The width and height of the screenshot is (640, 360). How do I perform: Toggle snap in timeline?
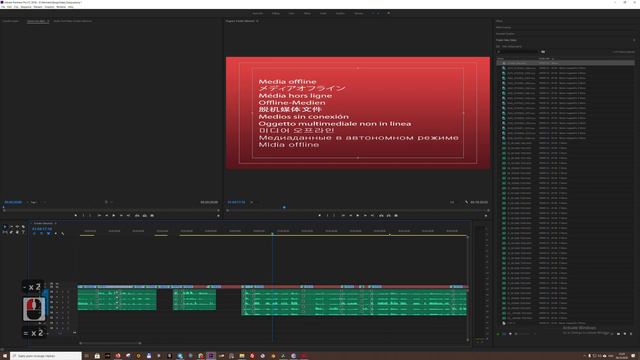(41, 233)
